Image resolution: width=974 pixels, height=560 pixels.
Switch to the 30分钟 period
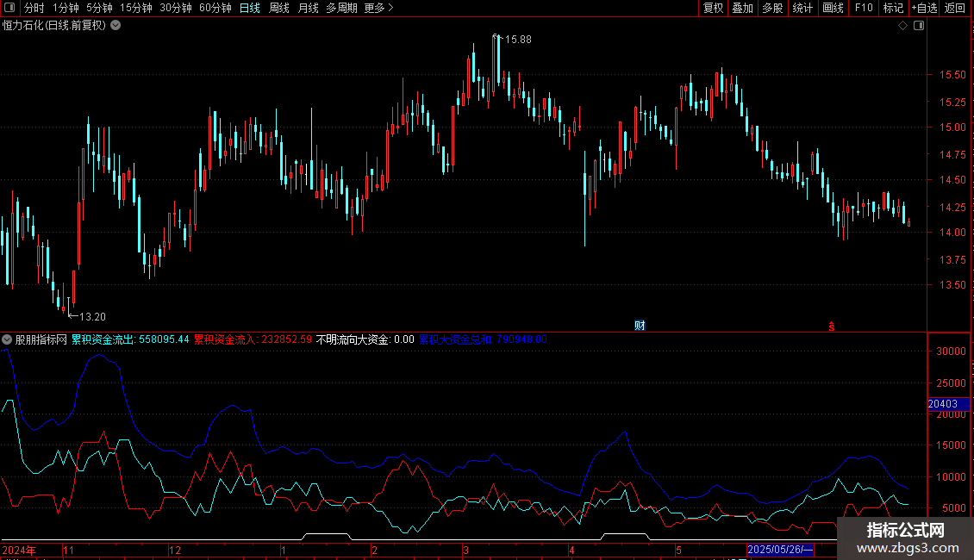pos(176,8)
